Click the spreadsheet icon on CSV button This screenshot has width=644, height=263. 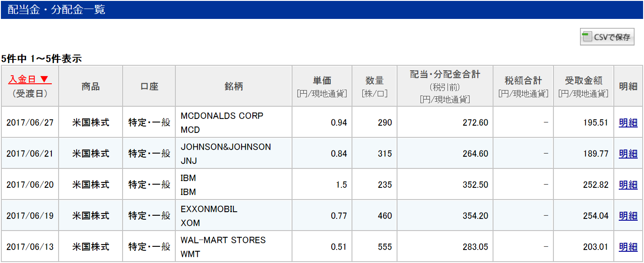click(587, 37)
